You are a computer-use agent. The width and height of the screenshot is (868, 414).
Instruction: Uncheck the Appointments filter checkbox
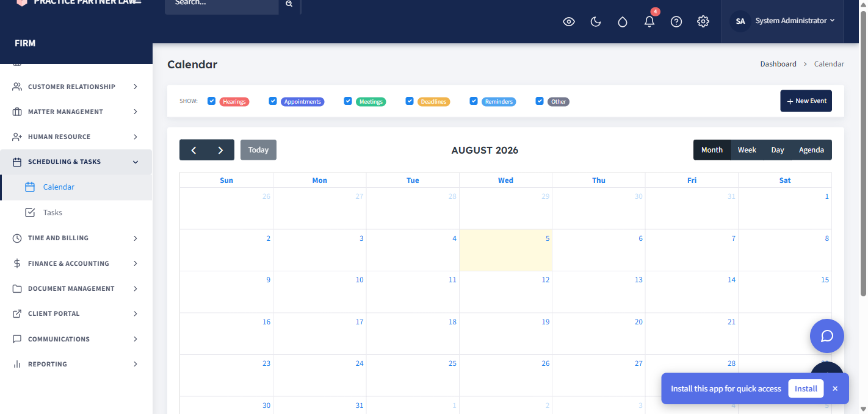click(273, 101)
